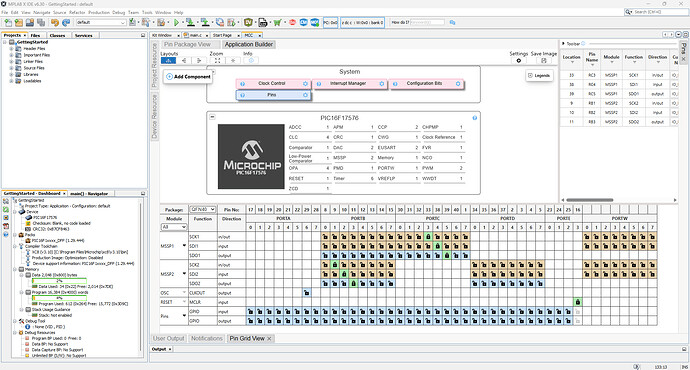Click the Add Component plus icon
Viewport: 690px width, 370px height.
pos(169,77)
